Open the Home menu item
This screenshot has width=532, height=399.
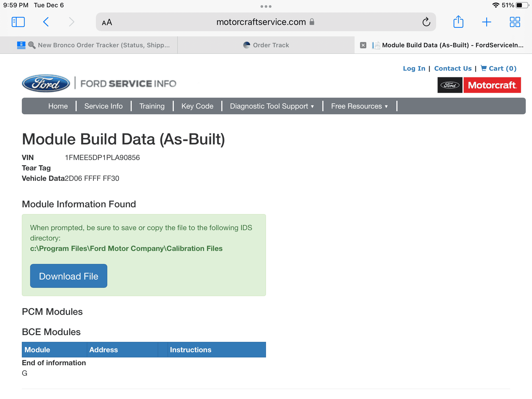tap(58, 106)
